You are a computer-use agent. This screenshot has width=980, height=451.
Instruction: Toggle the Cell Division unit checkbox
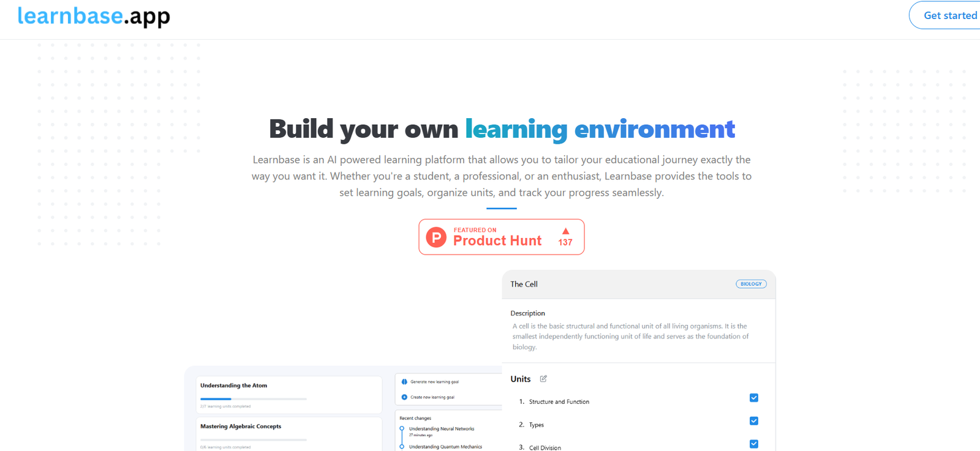(x=753, y=444)
